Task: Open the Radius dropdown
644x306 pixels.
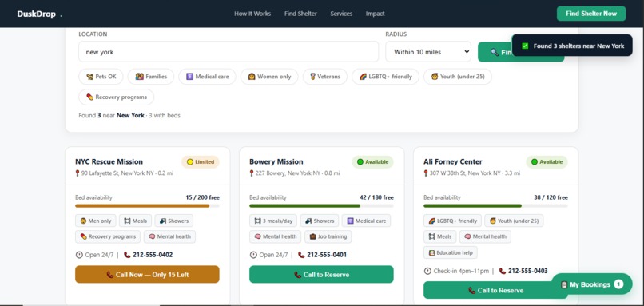Action: pyautogui.click(x=428, y=52)
